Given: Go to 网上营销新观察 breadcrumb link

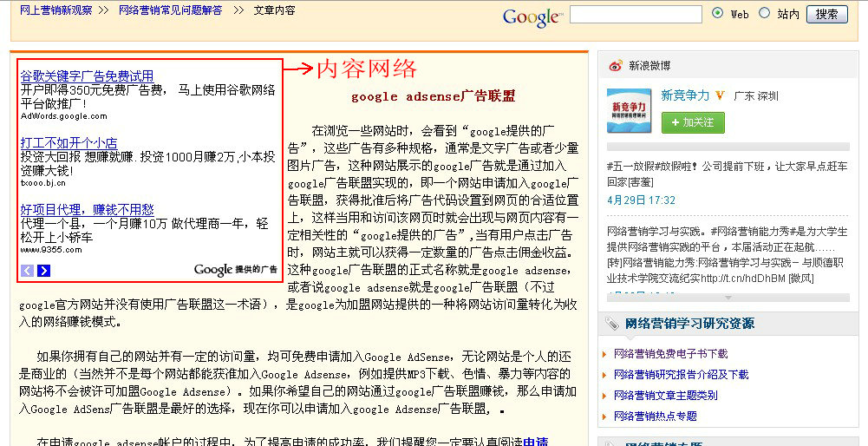Looking at the screenshot, I should pyautogui.click(x=55, y=10).
